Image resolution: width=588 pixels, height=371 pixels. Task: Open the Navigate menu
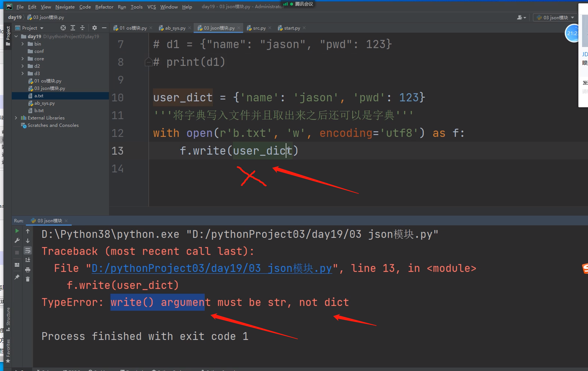click(x=65, y=7)
